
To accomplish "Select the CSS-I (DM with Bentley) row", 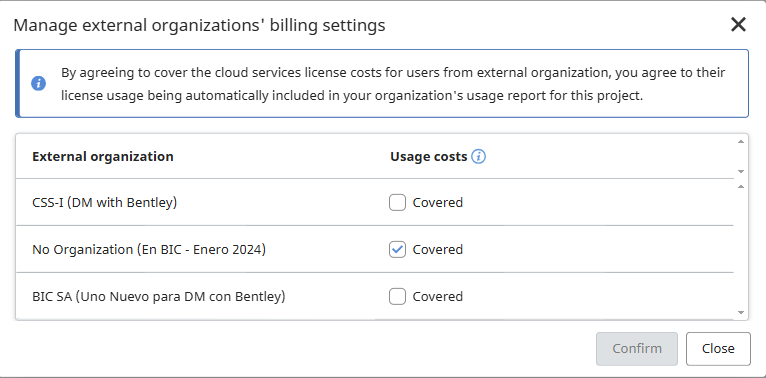I will click(x=375, y=202).
